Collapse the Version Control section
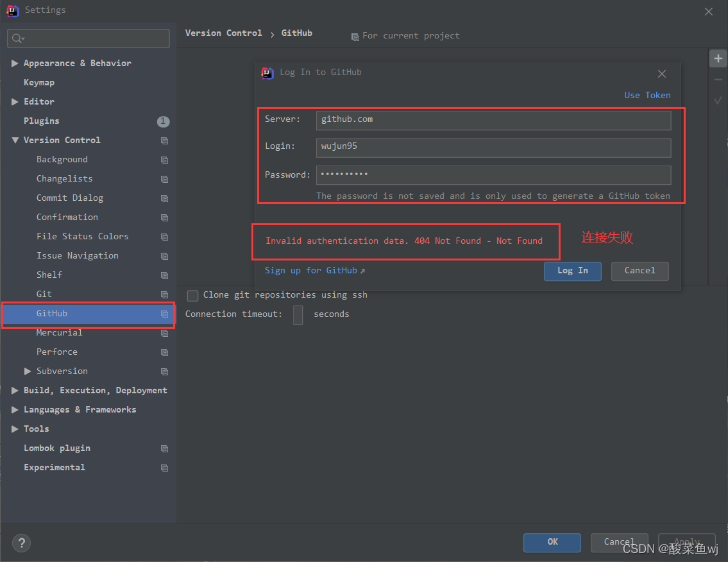Image resolution: width=728 pixels, height=562 pixels. tap(15, 140)
